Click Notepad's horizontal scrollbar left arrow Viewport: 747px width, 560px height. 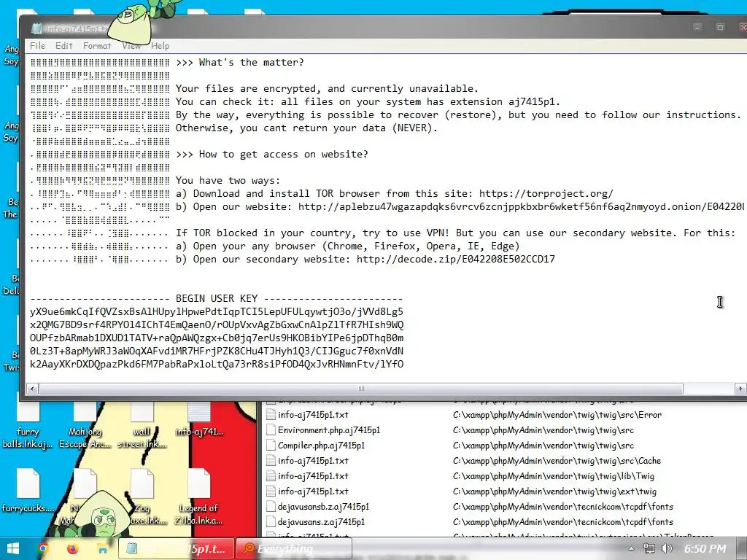pos(32,389)
